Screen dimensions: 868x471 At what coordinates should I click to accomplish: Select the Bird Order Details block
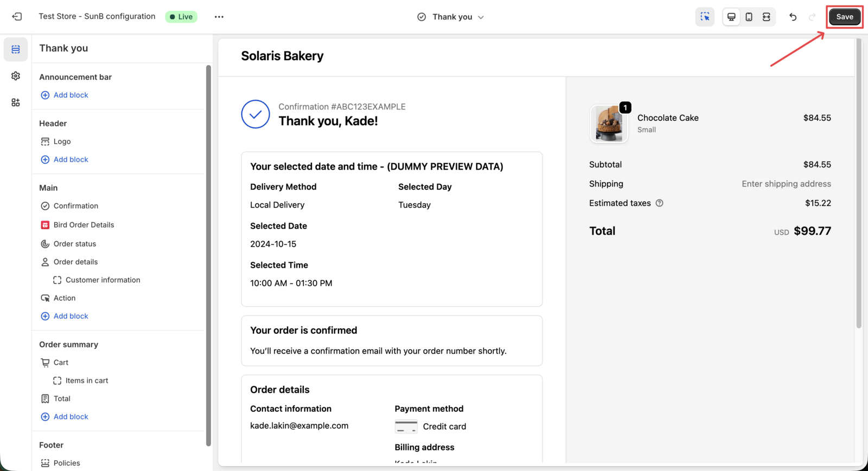[78, 225]
